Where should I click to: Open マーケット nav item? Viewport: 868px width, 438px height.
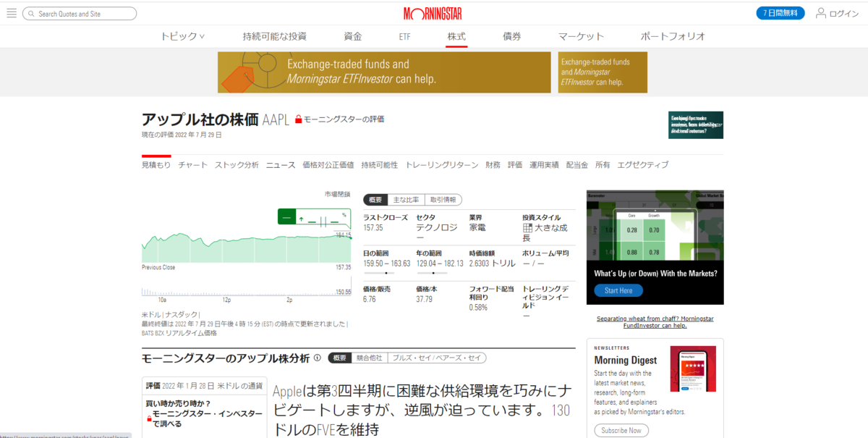pyautogui.click(x=581, y=36)
